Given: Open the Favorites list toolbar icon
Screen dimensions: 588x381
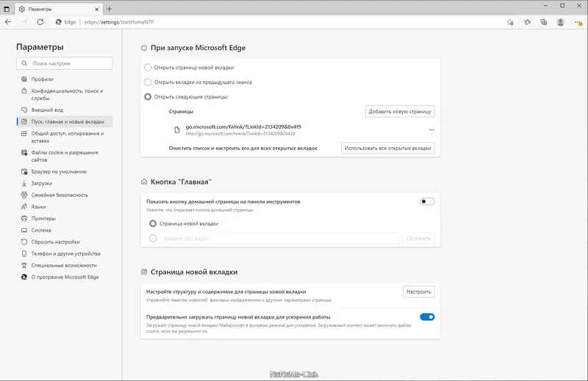Looking at the screenshot, I should click(528, 22).
